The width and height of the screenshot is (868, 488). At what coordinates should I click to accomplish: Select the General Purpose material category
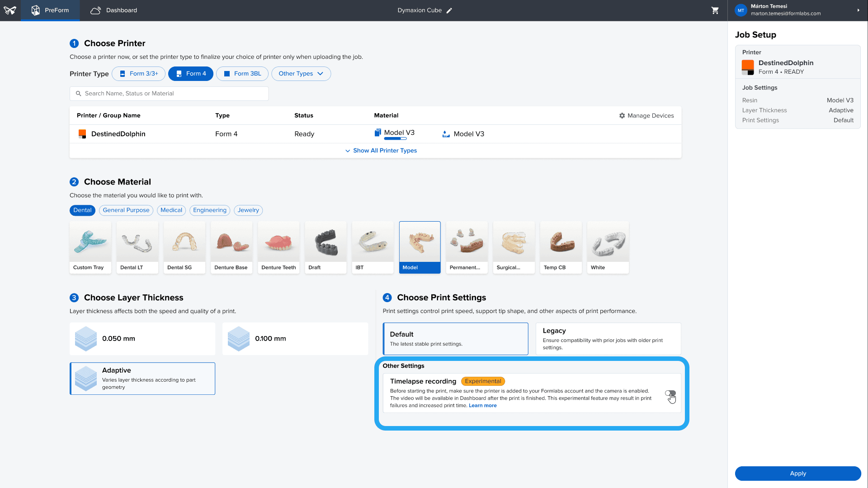(x=126, y=210)
